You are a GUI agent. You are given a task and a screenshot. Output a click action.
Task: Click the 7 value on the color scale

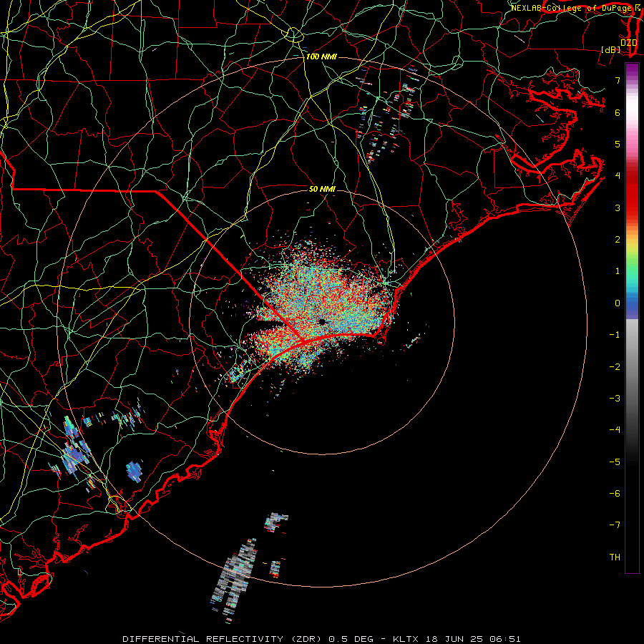coord(618,80)
